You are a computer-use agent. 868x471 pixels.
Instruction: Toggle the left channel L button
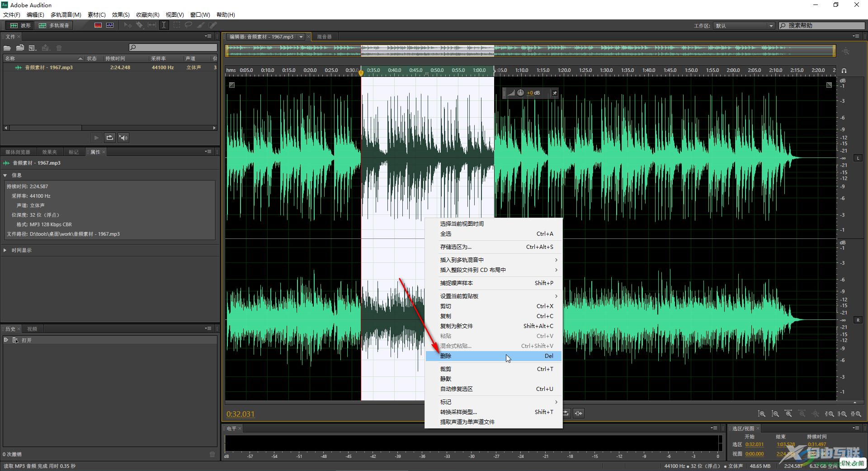click(858, 158)
